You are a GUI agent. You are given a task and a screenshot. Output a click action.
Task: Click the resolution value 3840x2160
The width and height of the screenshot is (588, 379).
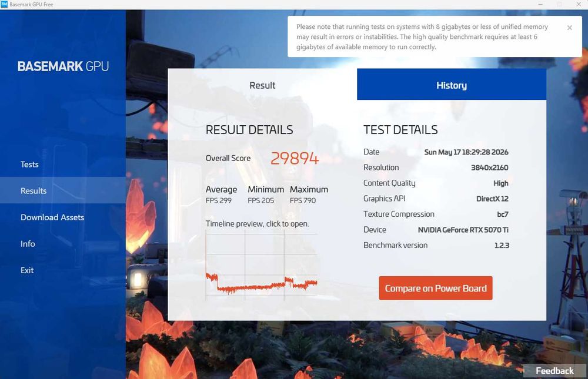click(x=490, y=167)
